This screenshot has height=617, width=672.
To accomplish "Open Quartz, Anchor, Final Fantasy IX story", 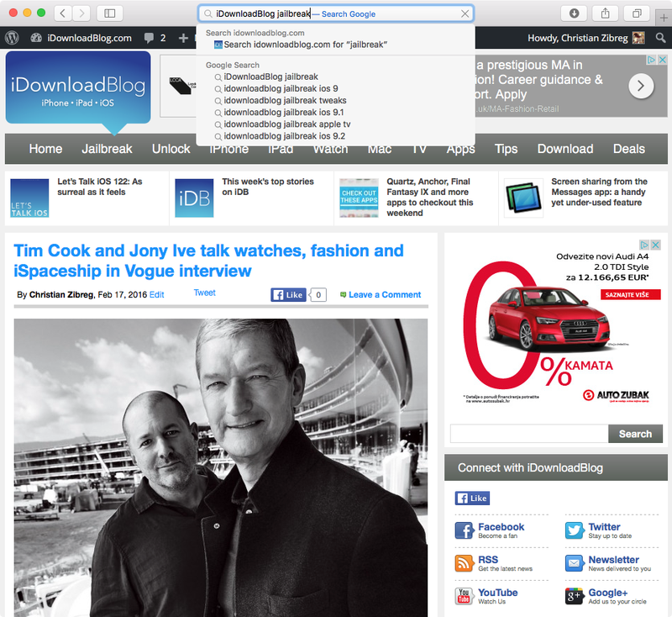I will (x=430, y=198).
